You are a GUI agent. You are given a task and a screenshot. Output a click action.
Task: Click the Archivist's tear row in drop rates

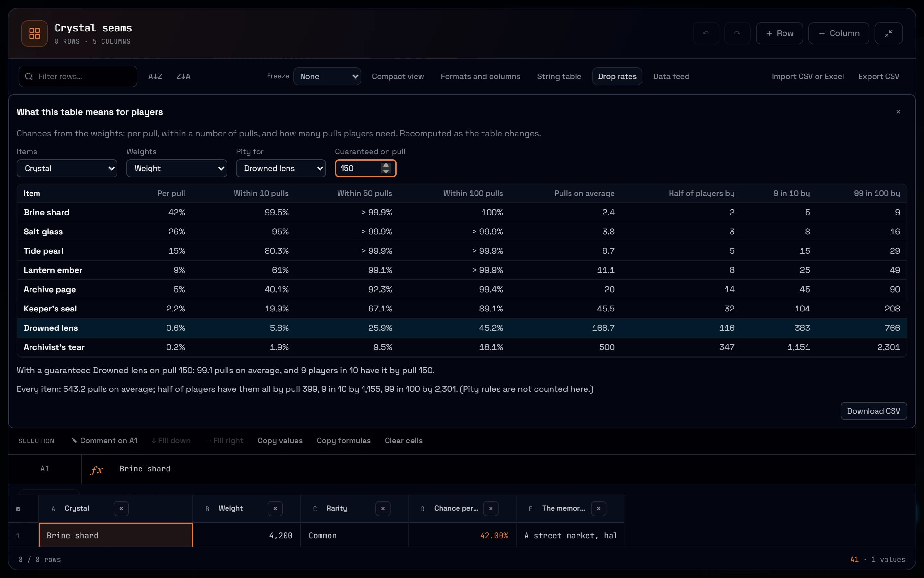pos(462,347)
